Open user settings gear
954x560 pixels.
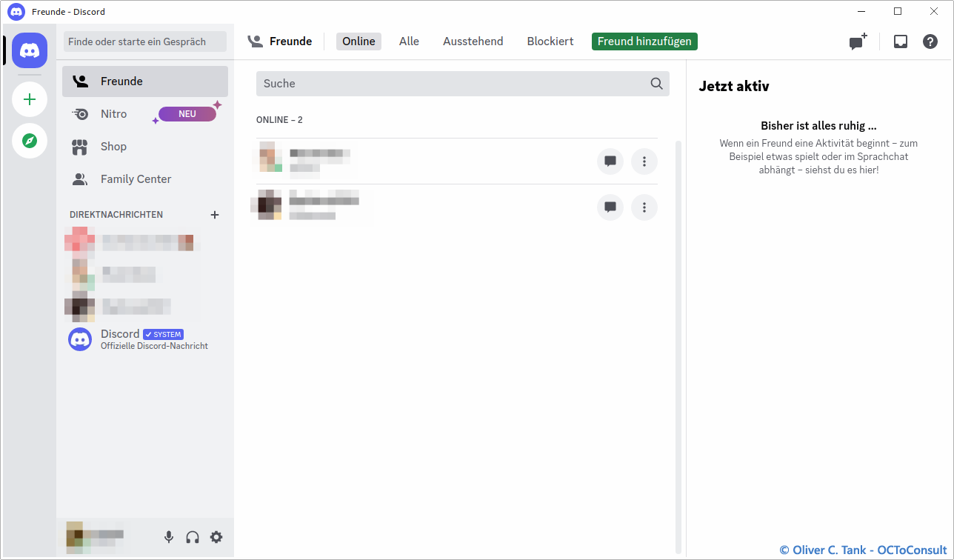[x=216, y=537]
